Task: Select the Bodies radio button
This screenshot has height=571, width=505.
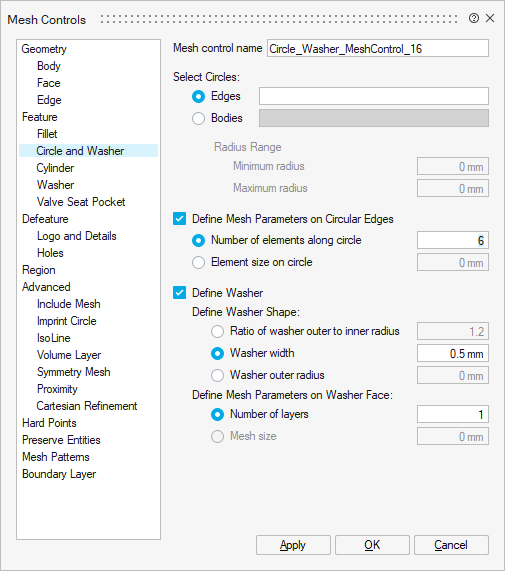Action: 198,118
